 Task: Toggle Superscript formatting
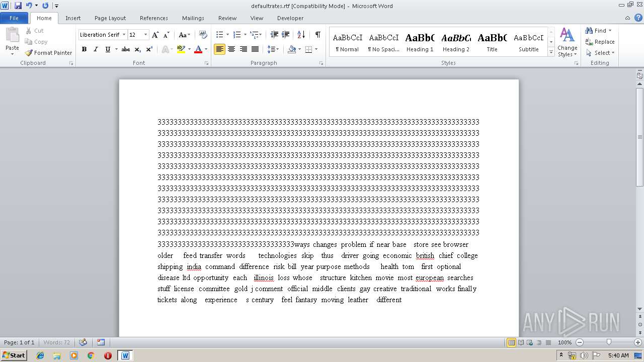[x=149, y=49]
